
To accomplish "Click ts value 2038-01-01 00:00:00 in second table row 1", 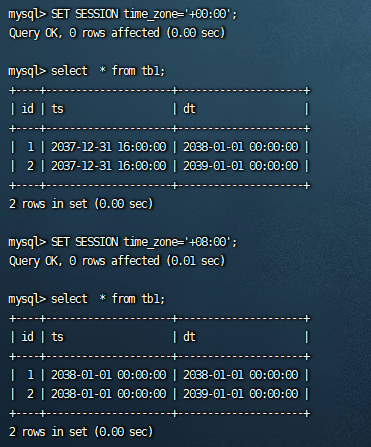I will (x=109, y=375).
